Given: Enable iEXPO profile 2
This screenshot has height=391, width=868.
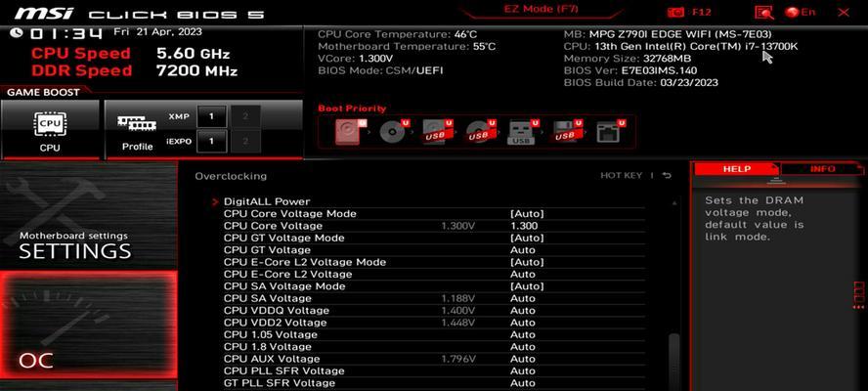Looking at the screenshot, I should click(x=244, y=141).
